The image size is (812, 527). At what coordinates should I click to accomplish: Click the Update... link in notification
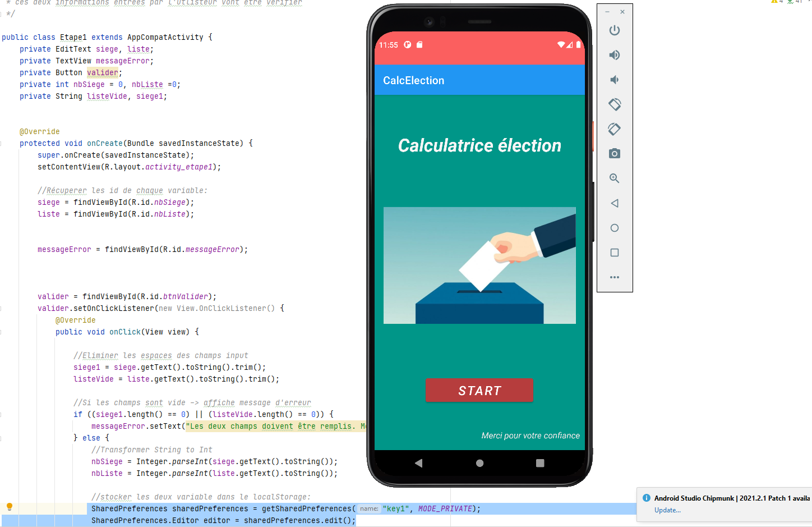667,510
